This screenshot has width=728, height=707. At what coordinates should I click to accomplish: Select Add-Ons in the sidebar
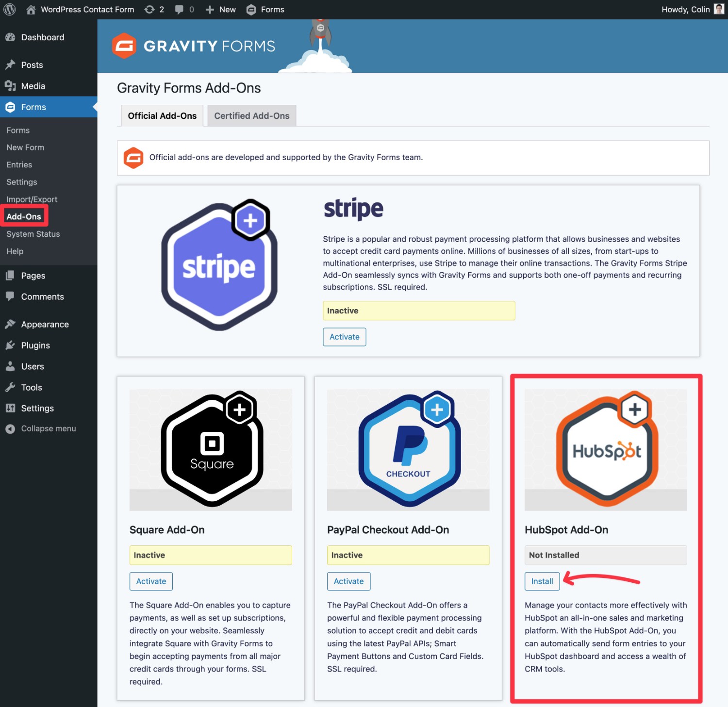(x=24, y=217)
